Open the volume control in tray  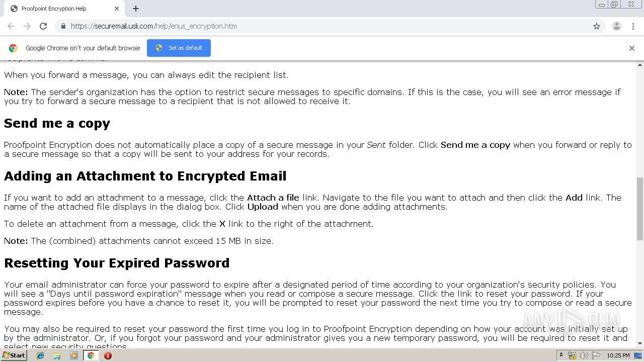click(584, 355)
